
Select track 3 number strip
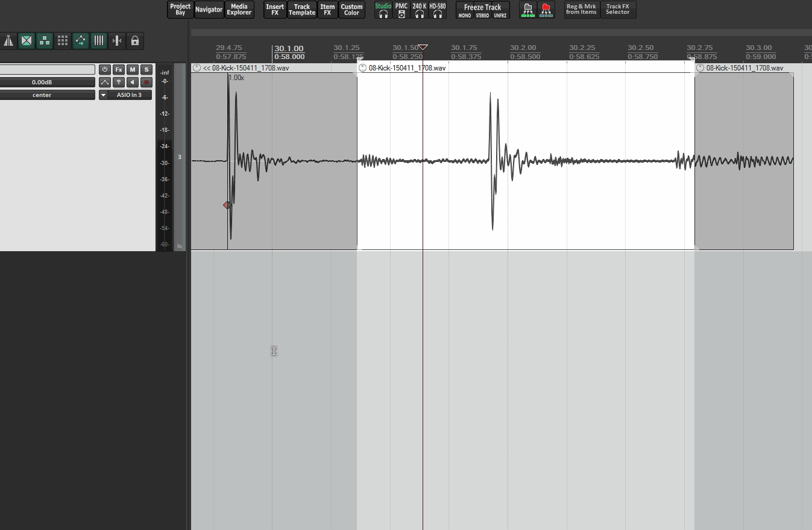coord(179,157)
